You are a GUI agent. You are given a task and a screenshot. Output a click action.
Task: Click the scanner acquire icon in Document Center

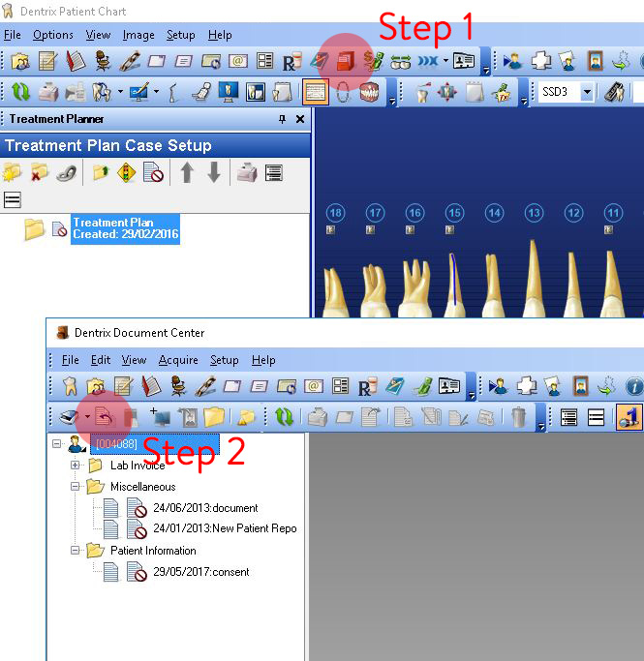(x=66, y=417)
